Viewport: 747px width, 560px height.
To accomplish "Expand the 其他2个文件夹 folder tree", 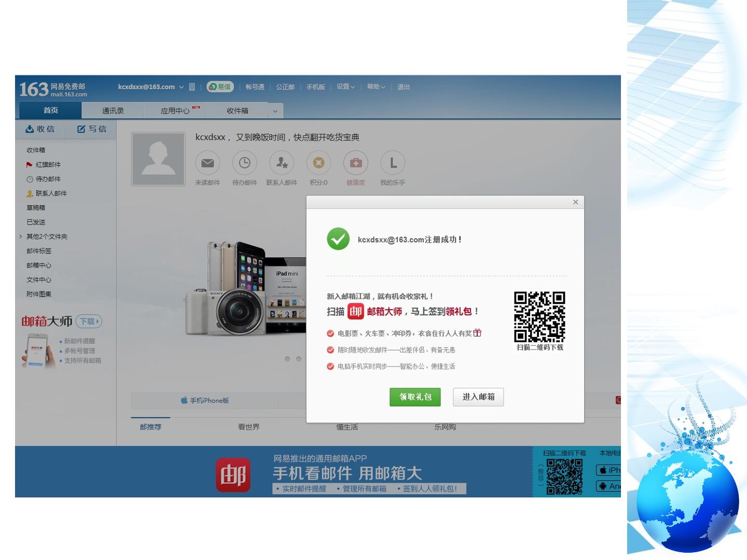I will 21,236.
